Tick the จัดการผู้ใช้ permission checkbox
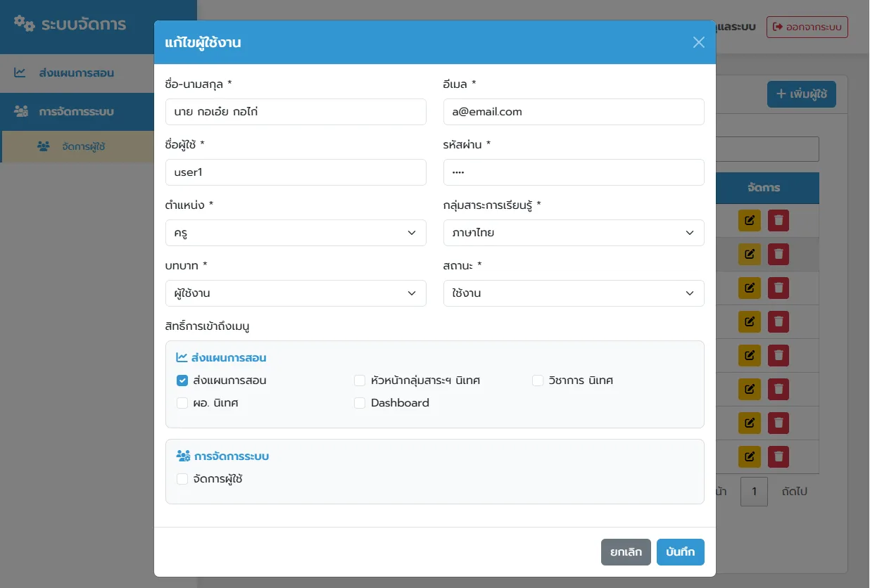Image resolution: width=870 pixels, height=588 pixels. click(x=182, y=479)
